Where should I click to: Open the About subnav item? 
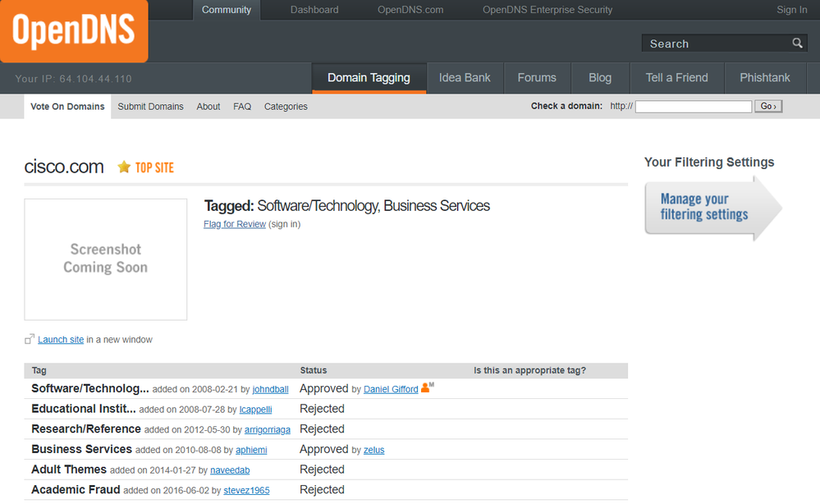pos(208,107)
